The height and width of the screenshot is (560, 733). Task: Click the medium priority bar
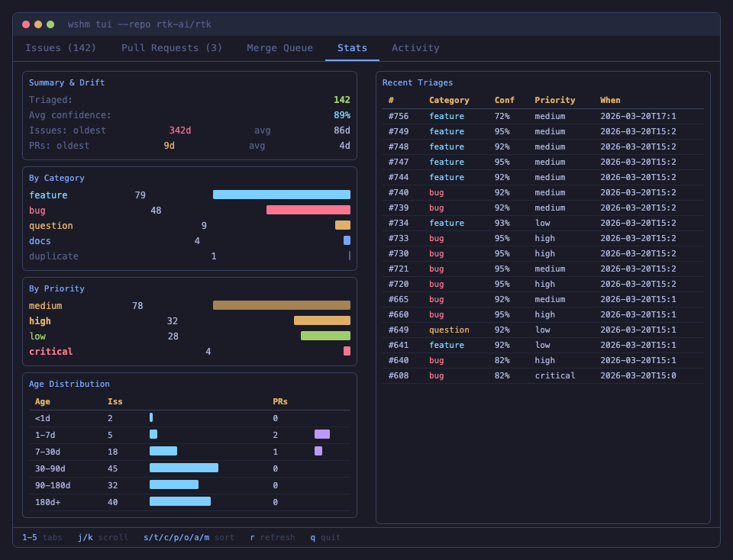click(x=281, y=305)
